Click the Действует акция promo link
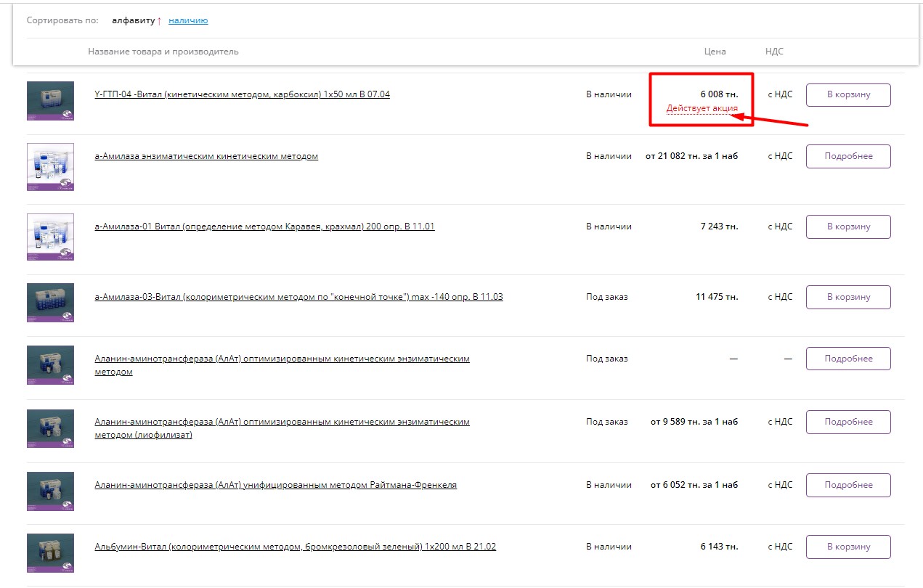Screen dimensions: 923x588 702,108
